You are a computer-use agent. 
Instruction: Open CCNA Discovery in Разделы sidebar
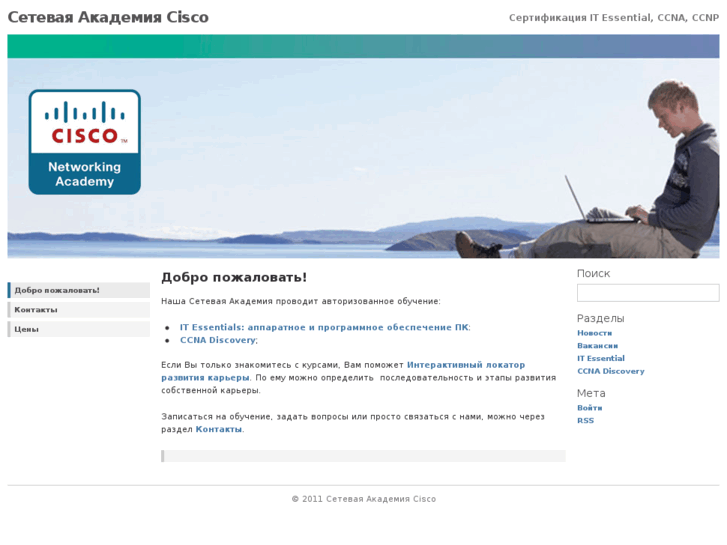pos(611,371)
